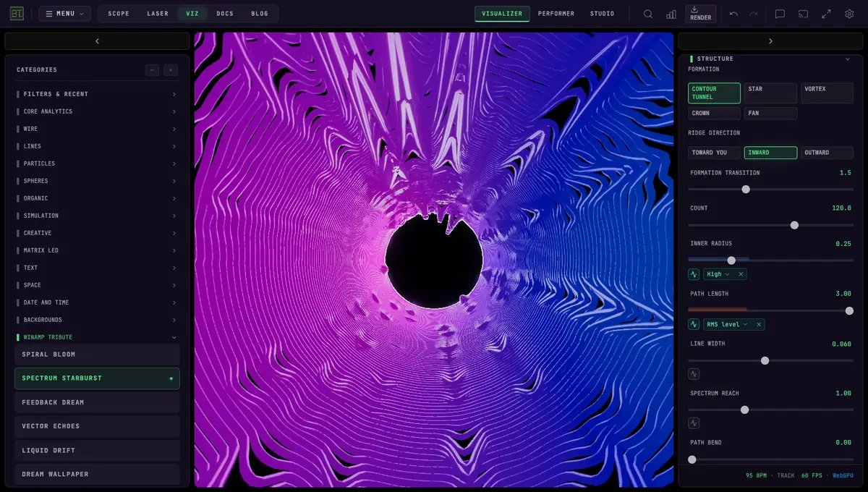The height and width of the screenshot is (492, 868).
Task: Click the 95 BPM status readout
Action: pyautogui.click(x=754, y=475)
